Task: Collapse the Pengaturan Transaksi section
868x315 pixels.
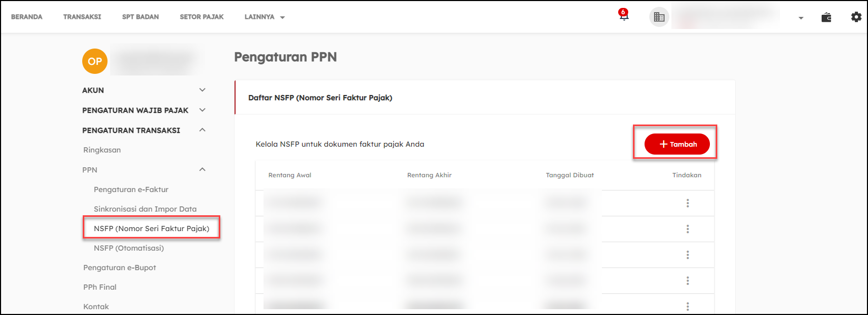Action: 202,130
